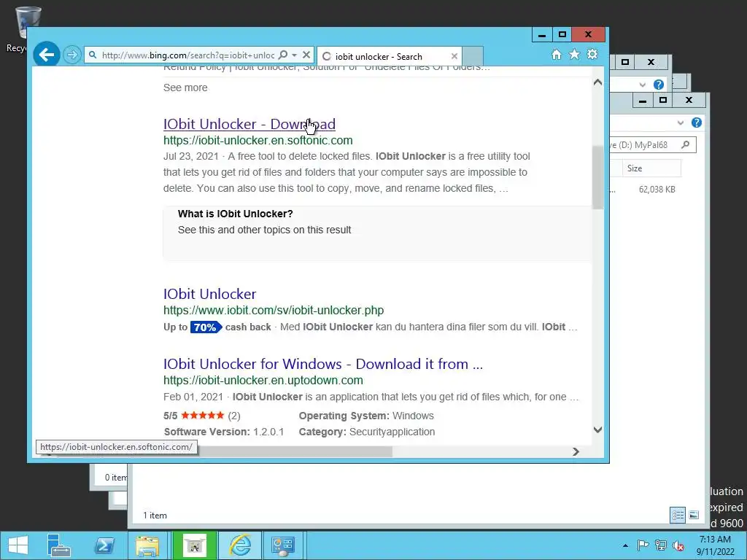This screenshot has height=560, width=747.
Task: Click the scroll up arrow of the page
Action: click(x=598, y=82)
